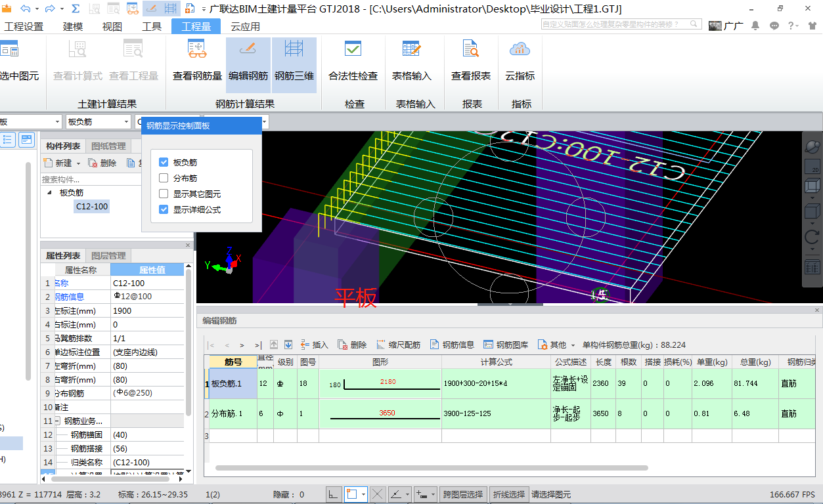Uncheck the 显示详细公式 checkbox
This screenshot has height=504, width=823.
click(x=164, y=209)
